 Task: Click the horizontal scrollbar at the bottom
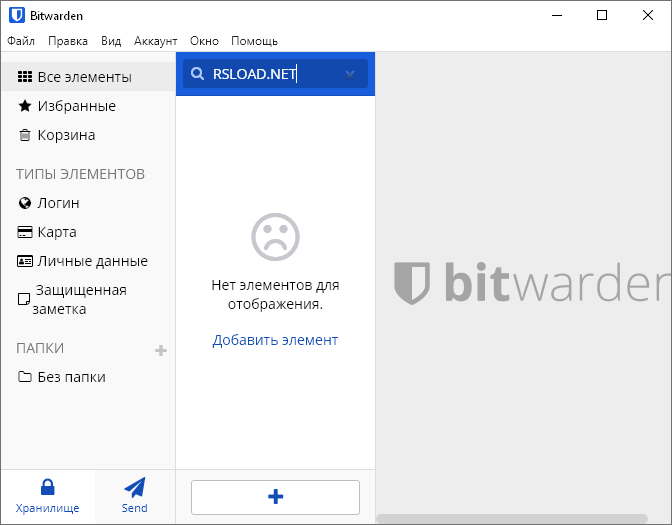tap(512, 519)
